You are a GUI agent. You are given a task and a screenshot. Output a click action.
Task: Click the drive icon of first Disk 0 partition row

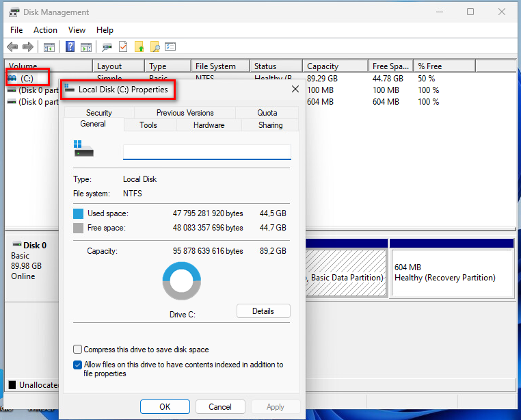12,90
